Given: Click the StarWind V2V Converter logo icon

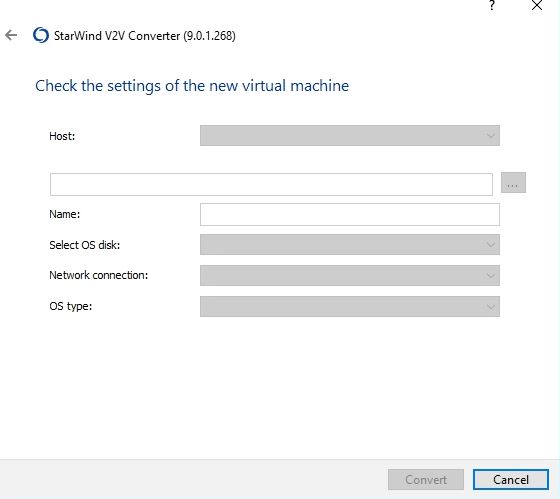Looking at the screenshot, I should coord(40,35).
